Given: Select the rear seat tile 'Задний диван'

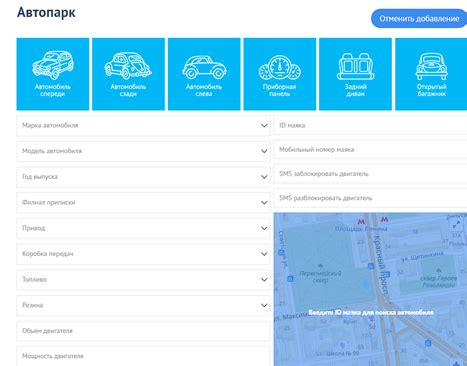Looking at the screenshot, I should pos(355,74).
